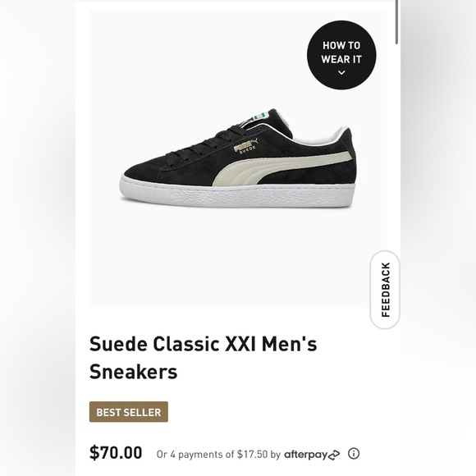This screenshot has width=476, height=476.
Task: Tap the black Puma sneaker product image
Action: 238,158
